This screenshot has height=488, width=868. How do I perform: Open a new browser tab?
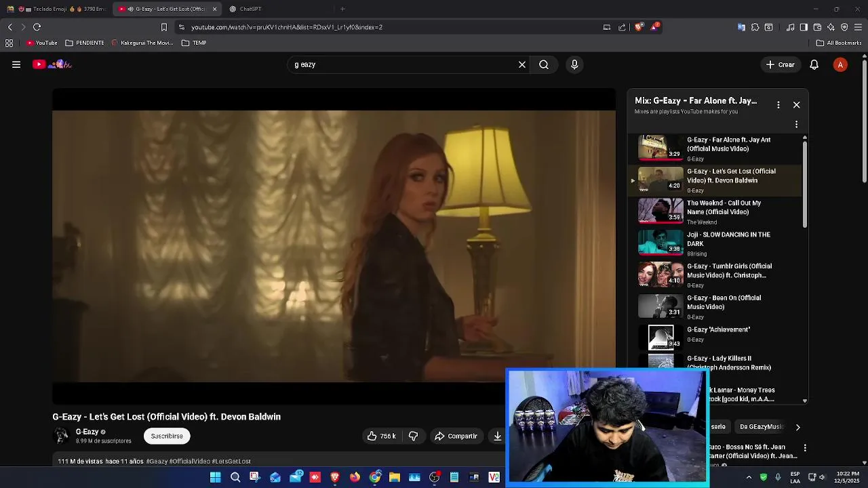point(342,9)
